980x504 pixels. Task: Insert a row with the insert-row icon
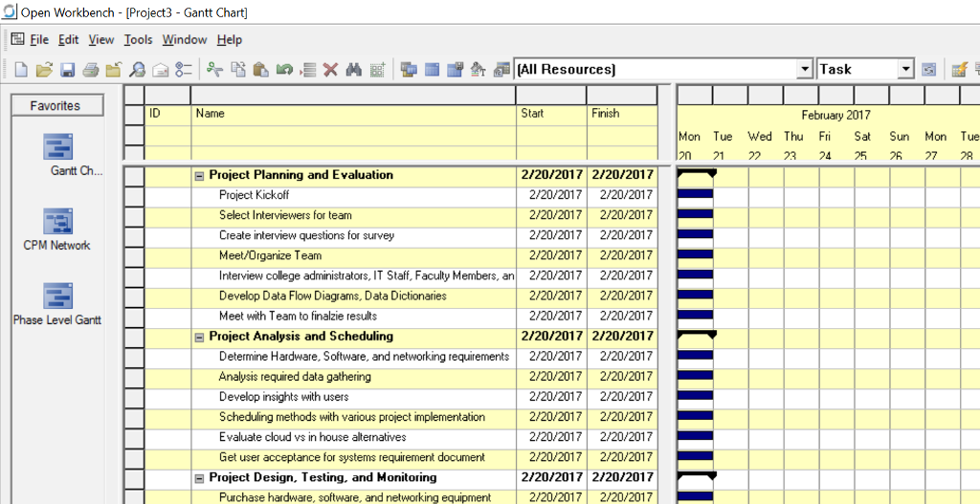(x=307, y=69)
